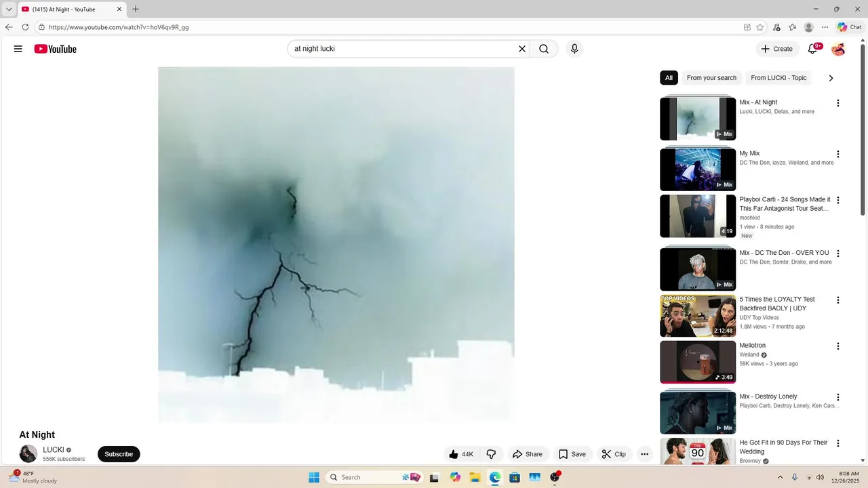Click the Clip button
This screenshot has height=488, width=868.
[x=614, y=454]
